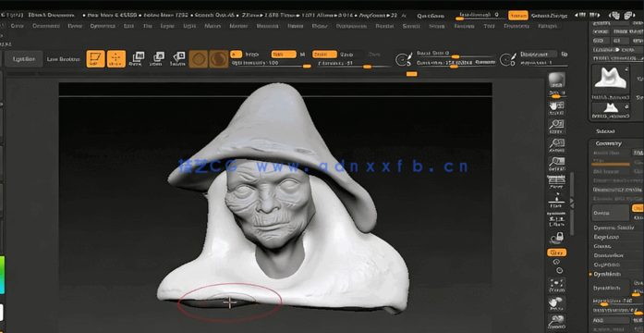
Task: Adjust the Rgb Intensity 100 slider
Action: 271,63
